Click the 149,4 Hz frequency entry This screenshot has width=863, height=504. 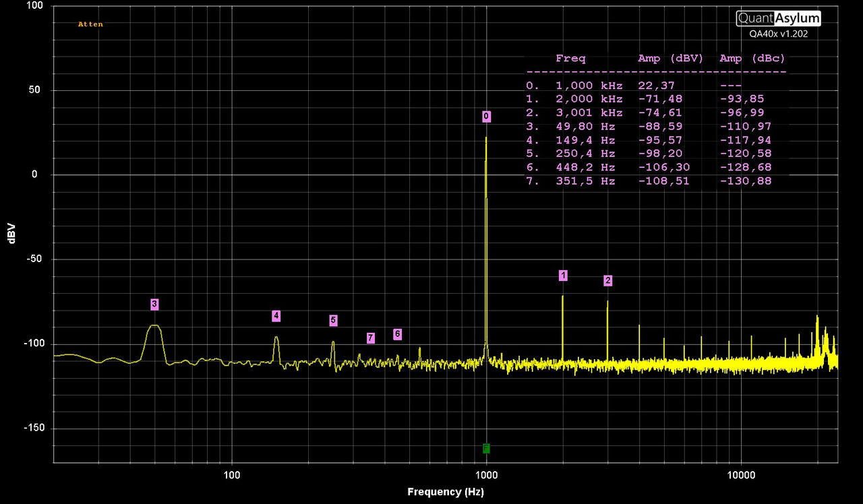pos(586,140)
